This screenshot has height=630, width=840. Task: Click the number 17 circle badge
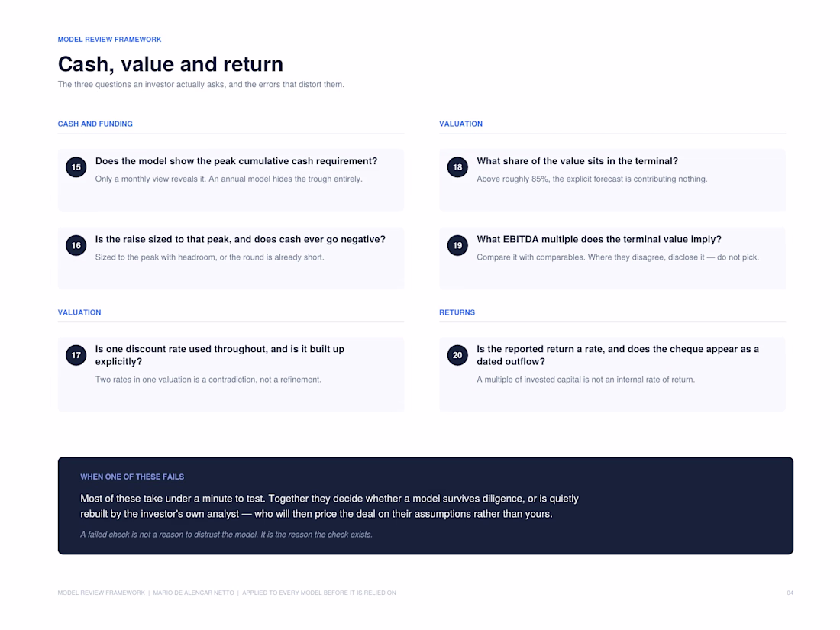[76, 355]
